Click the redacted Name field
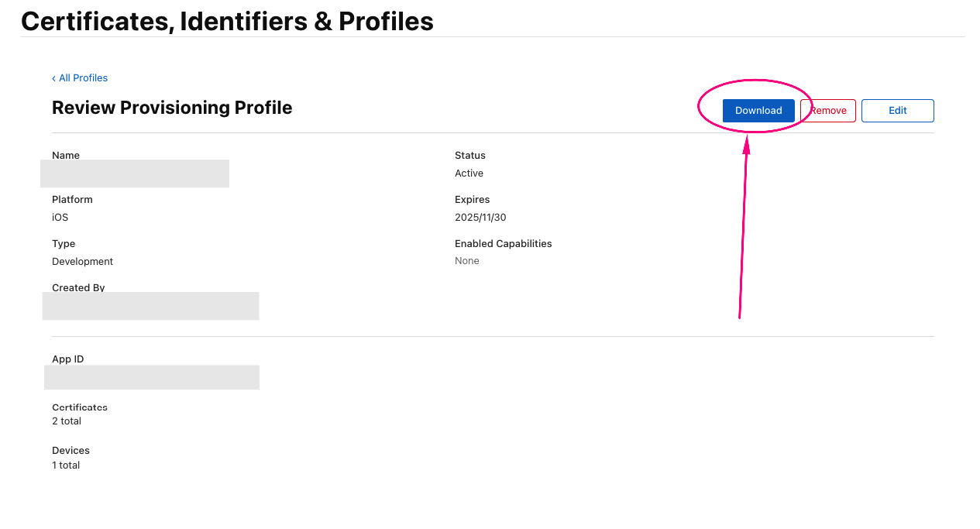The image size is (980, 529). pyautogui.click(x=134, y=173)
